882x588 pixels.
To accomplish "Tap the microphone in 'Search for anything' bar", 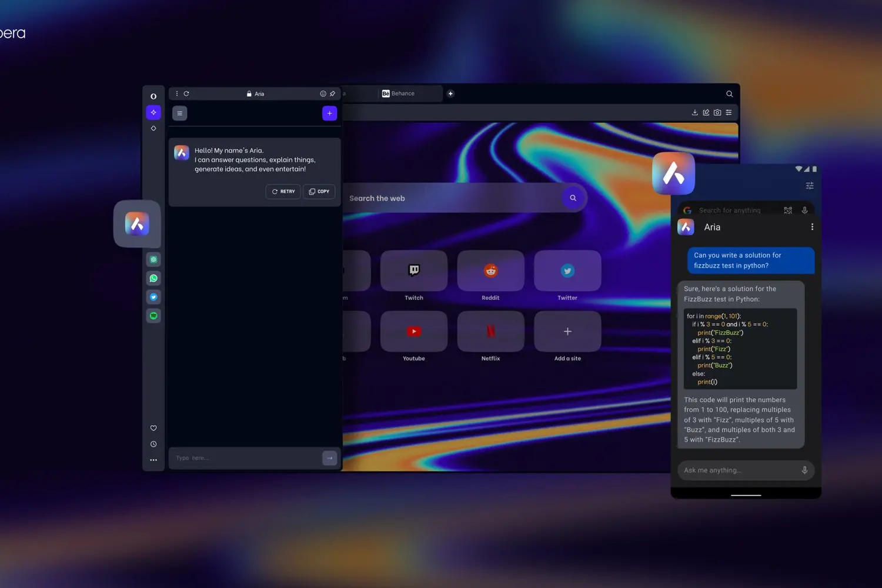I will click(804, 211).
